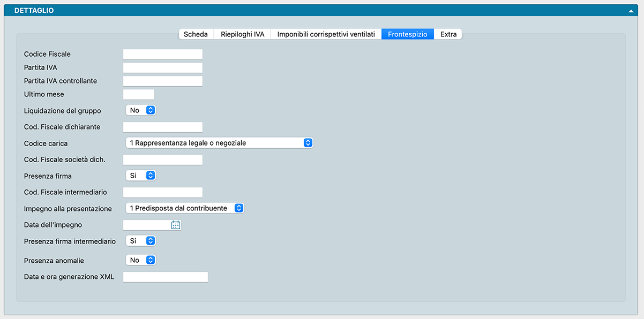Viewport: 644px width, 319px height.
Task: Focus the Partita IVA text field
Action: point(163,67)
